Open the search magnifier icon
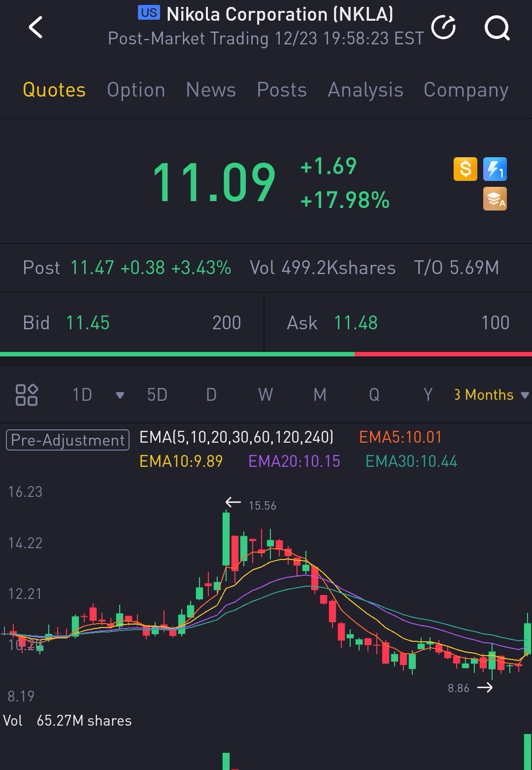This screenshot has width=532, height=770. pos(497,28)
